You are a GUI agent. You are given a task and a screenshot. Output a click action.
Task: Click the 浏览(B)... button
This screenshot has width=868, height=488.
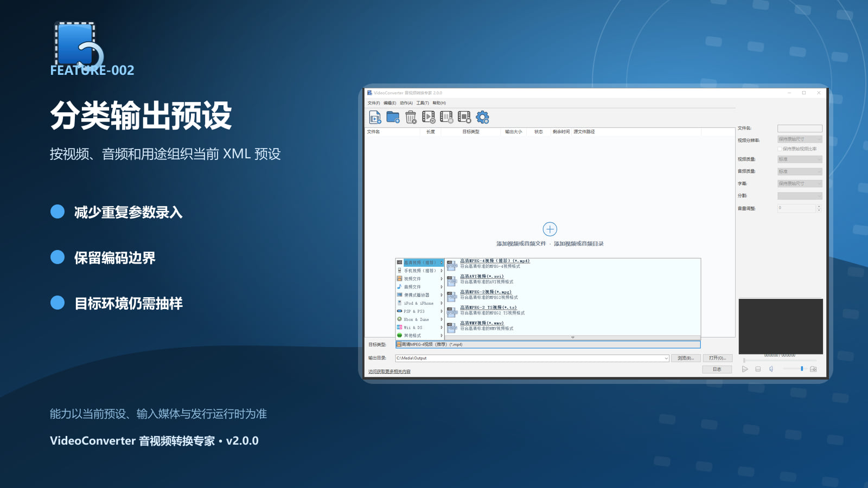(x=686, y=358)
